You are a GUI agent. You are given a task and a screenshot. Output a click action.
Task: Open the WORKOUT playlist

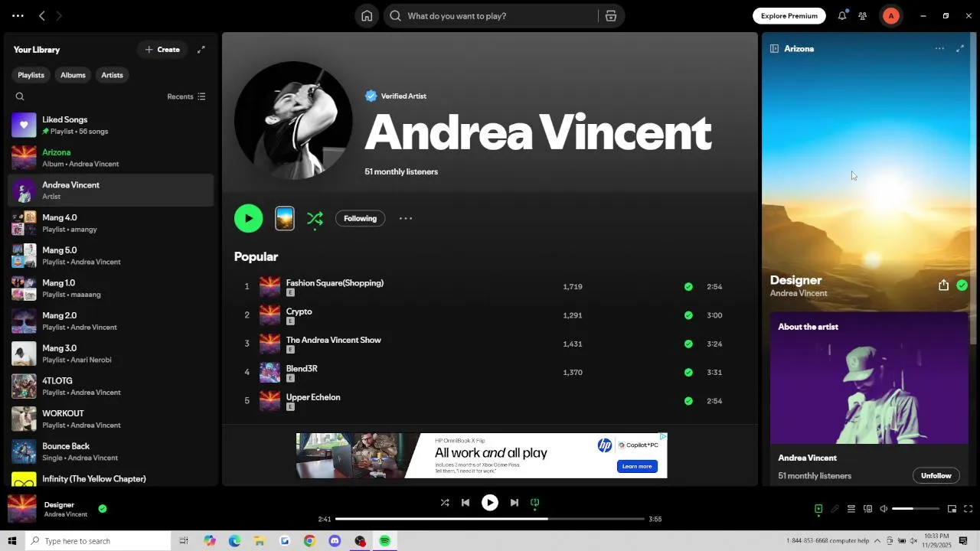tap(111, 419)
